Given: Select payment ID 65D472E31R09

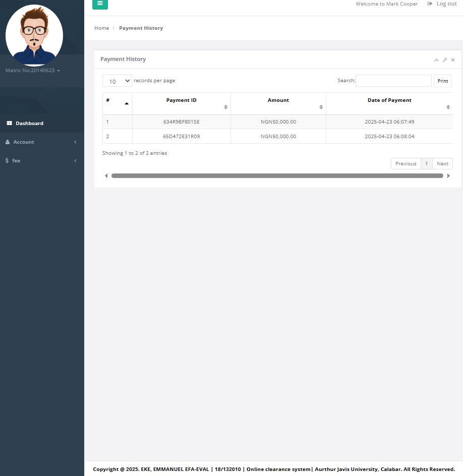Looking at the screenshot, I should (181, 136).
